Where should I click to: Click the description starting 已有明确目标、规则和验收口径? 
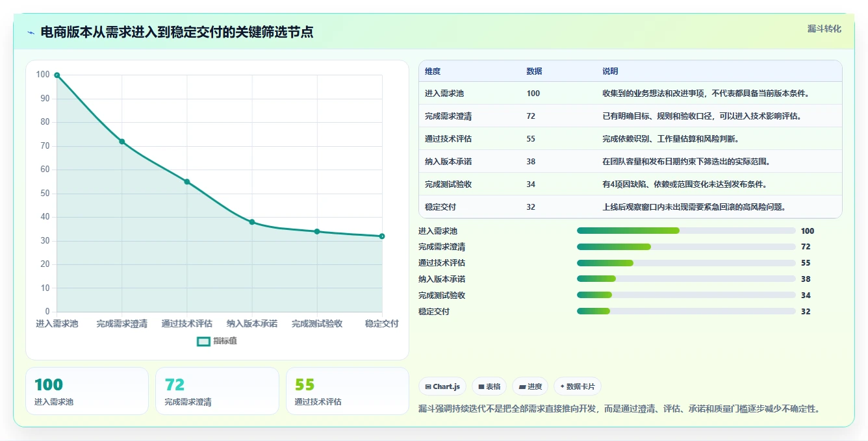[x=702, y=116]
